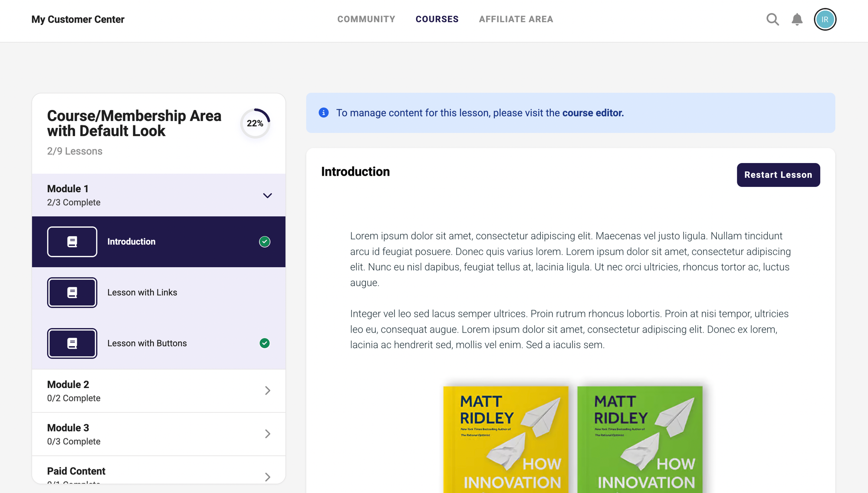This screenshot has width=868, height=493.
Task: Click the Lesson with Links book icon
Action: 72,293
